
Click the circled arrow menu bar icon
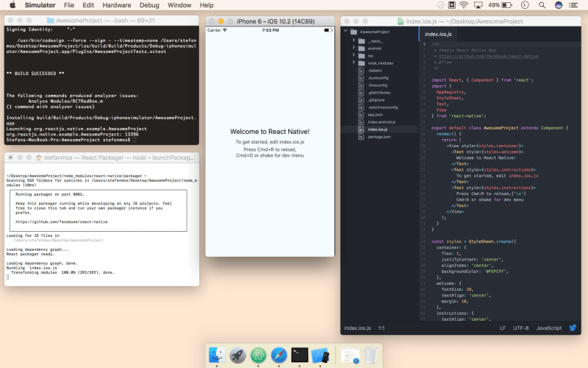525,5
